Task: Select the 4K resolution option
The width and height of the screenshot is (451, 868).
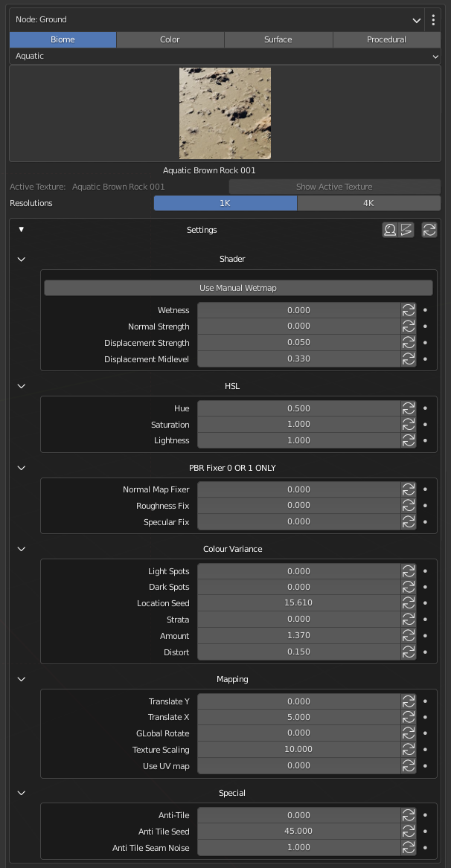Action: click(369, 203)
